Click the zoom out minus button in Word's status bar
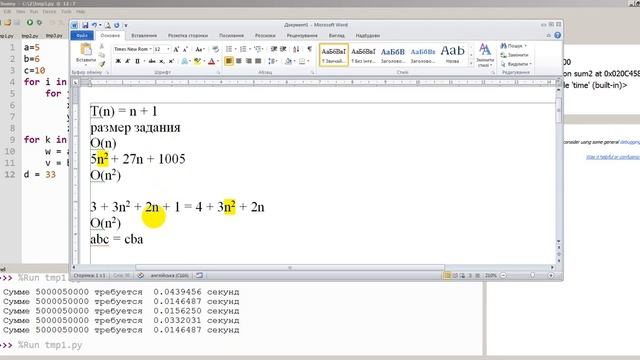 coord(503,276)
